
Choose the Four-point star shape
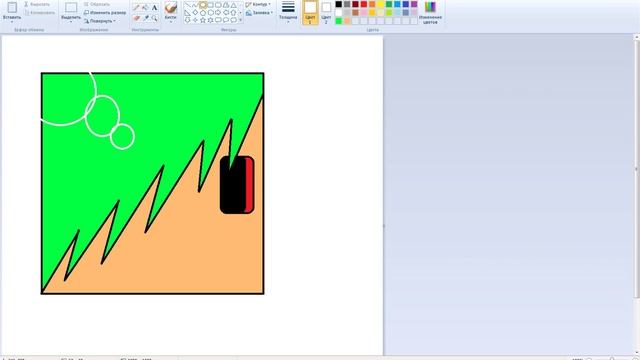pos(195,20)
